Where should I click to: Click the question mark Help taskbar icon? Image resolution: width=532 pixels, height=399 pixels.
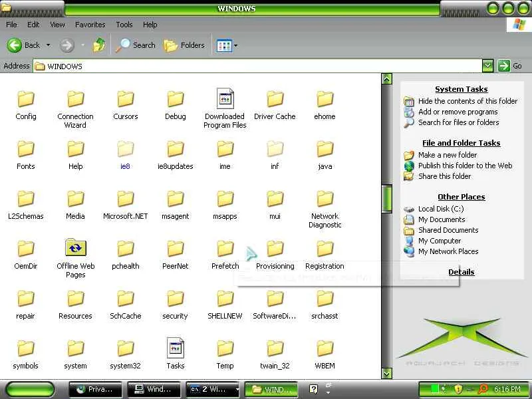[314, 389]
